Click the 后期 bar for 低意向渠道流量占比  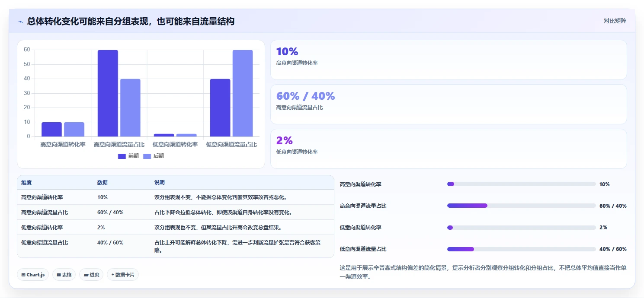(243, 93)
